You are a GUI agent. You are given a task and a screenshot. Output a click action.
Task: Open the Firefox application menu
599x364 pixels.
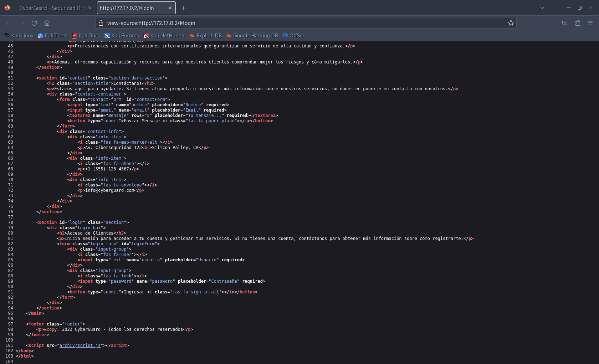click(590, 23)
